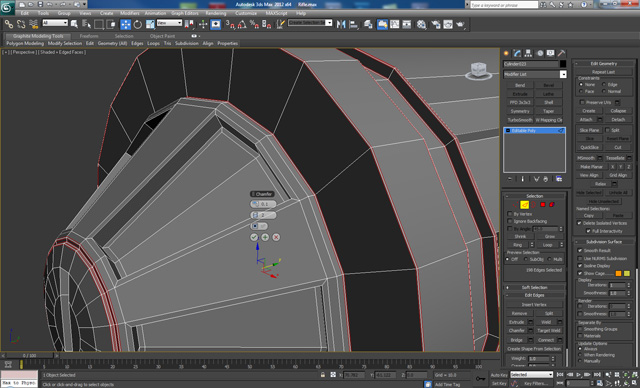Screen dimensions: 640x388
Task: Open the Modifiers menu
Action: [x=130, y=13]
